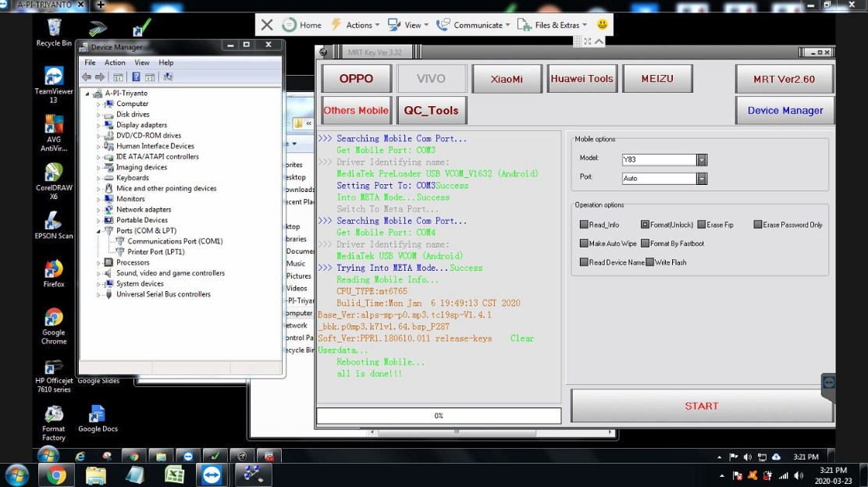Open Device Manager View menu
Viewport: 868px width, 487px height.
point(142,62)
